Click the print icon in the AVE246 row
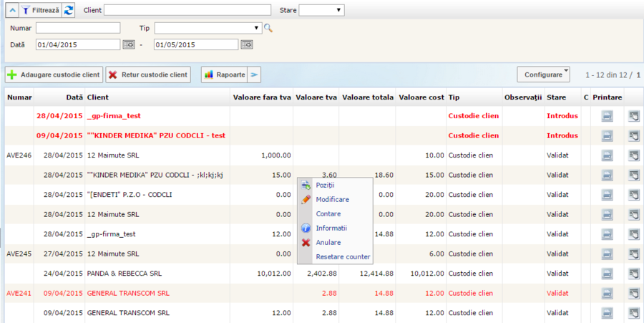Screen dimensions: 644x323 pyautogui.click(x=607, y=155)
